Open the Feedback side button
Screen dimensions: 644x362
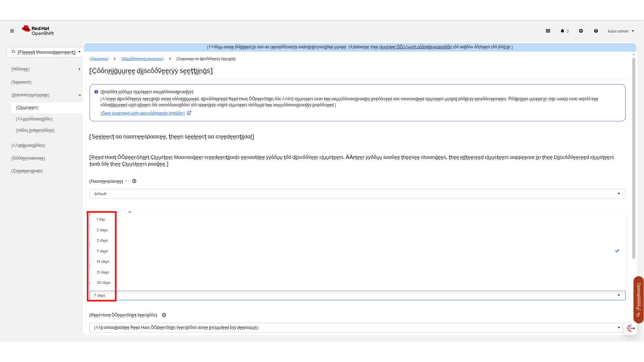point(638,299)
